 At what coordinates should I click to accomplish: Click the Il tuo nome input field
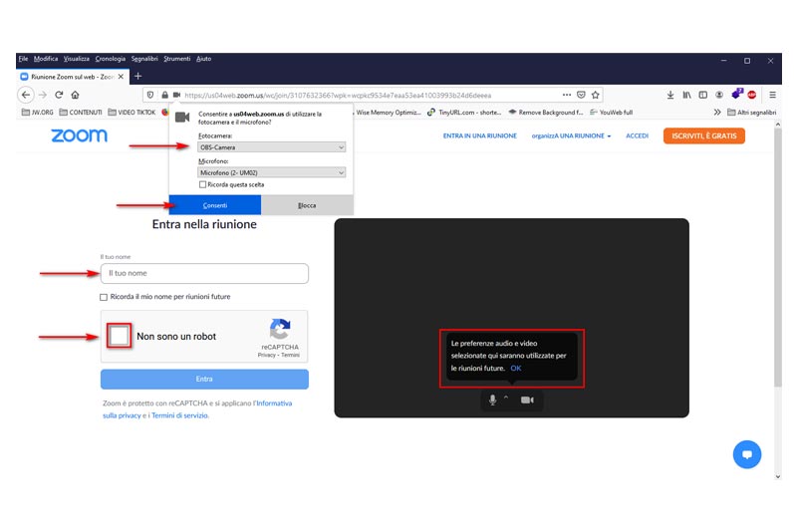[204, 273]
